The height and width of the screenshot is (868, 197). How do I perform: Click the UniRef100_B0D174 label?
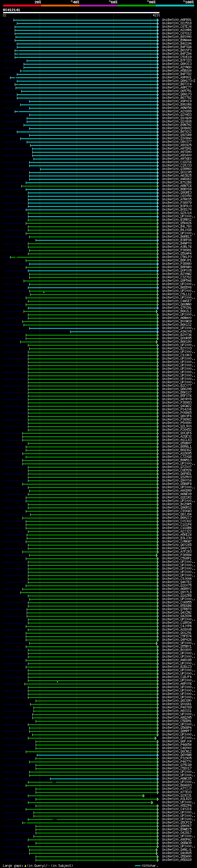[x=177, y=210]
